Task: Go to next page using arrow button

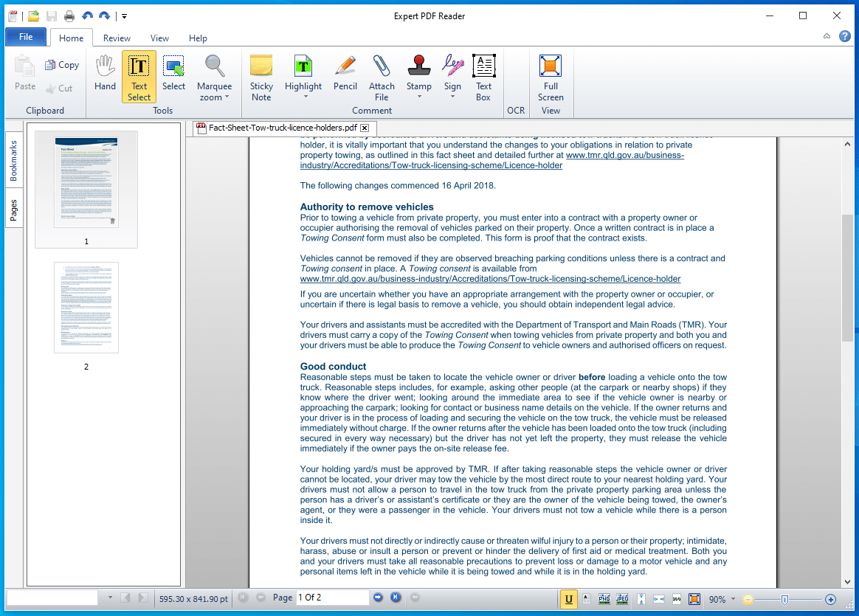Action: pyautogui.click(x=379, y=598)
